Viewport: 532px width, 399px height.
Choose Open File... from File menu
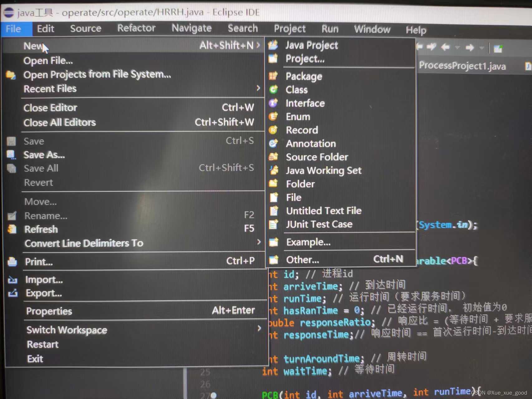48,60
